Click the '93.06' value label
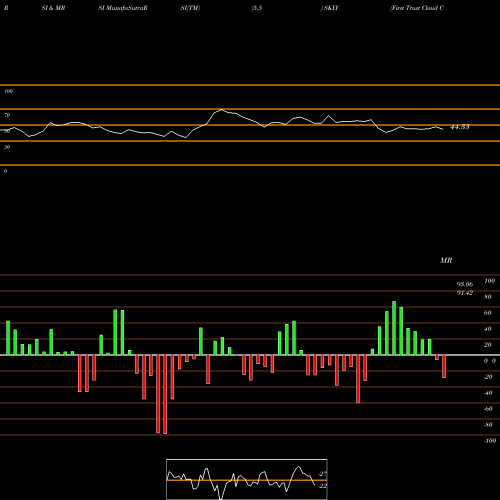Screen dimensions: 500x500 point(465,285)
